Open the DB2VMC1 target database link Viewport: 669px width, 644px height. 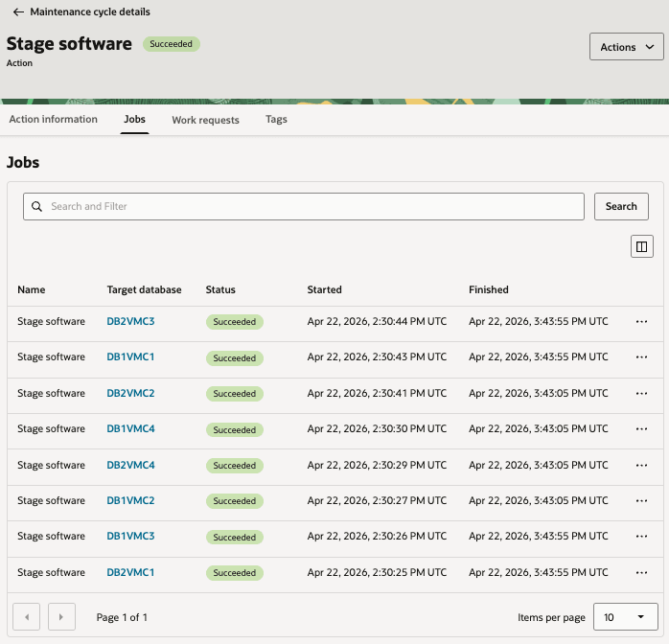coord(130,572)
